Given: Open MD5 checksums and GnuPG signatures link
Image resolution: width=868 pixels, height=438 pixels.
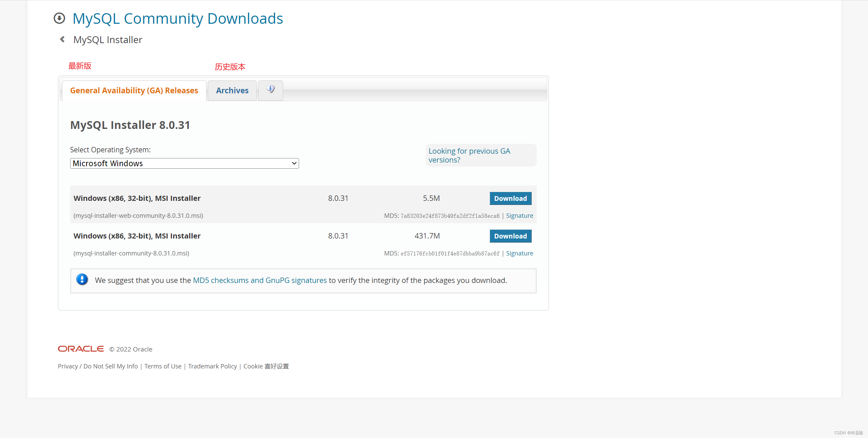Looking at the screenshot, I should coord(260,280).
